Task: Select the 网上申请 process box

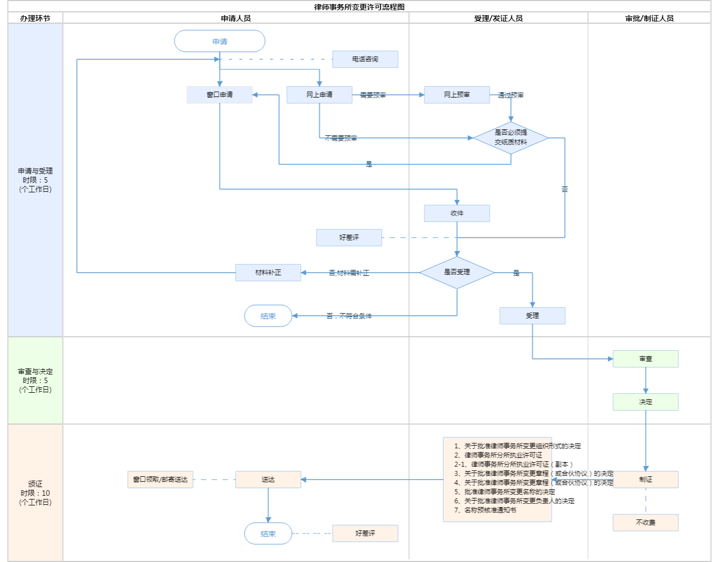Action: (x=319, y=95)
